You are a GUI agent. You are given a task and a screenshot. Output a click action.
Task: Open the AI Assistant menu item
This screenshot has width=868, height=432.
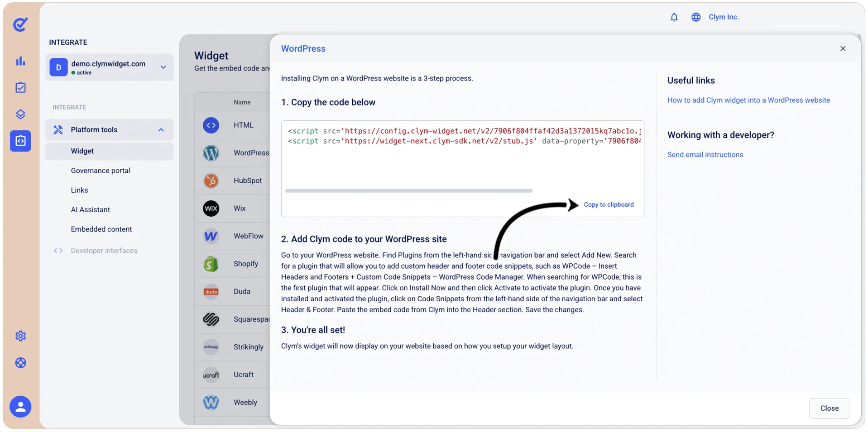pos(90,209)
